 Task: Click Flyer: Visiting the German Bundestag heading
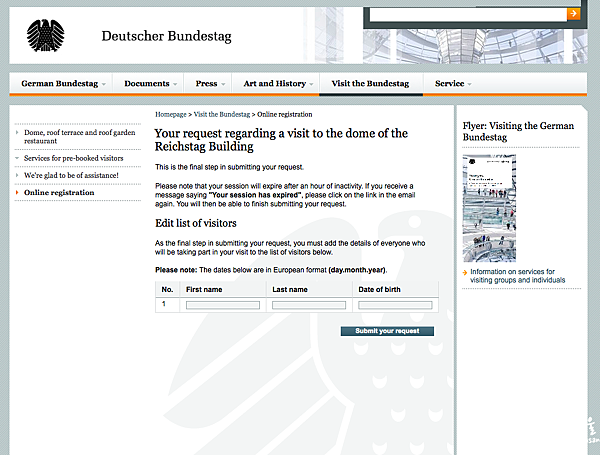(518, 131)
